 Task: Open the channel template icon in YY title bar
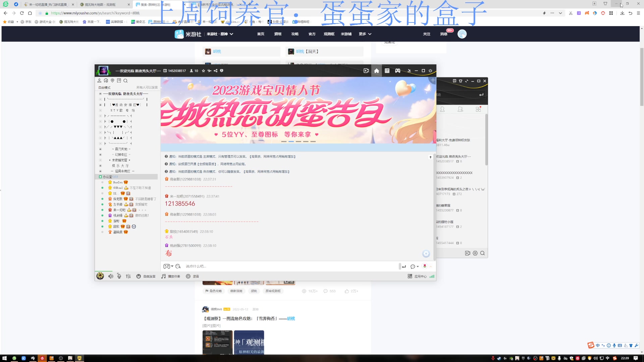click(x=387, y=71)
